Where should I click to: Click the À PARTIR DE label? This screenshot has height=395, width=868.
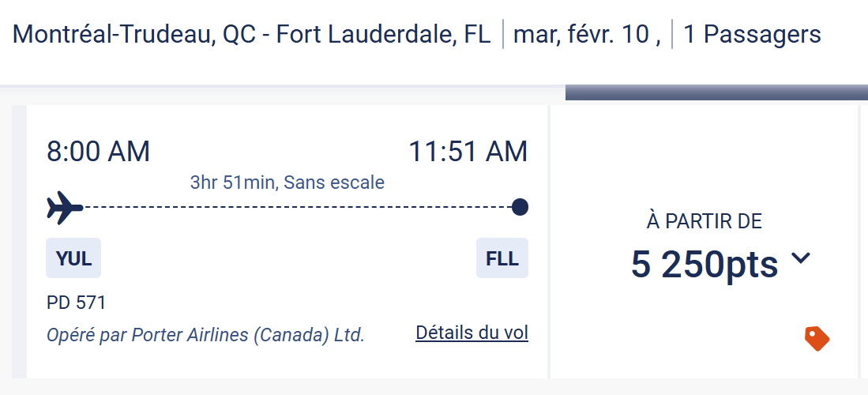705,222
